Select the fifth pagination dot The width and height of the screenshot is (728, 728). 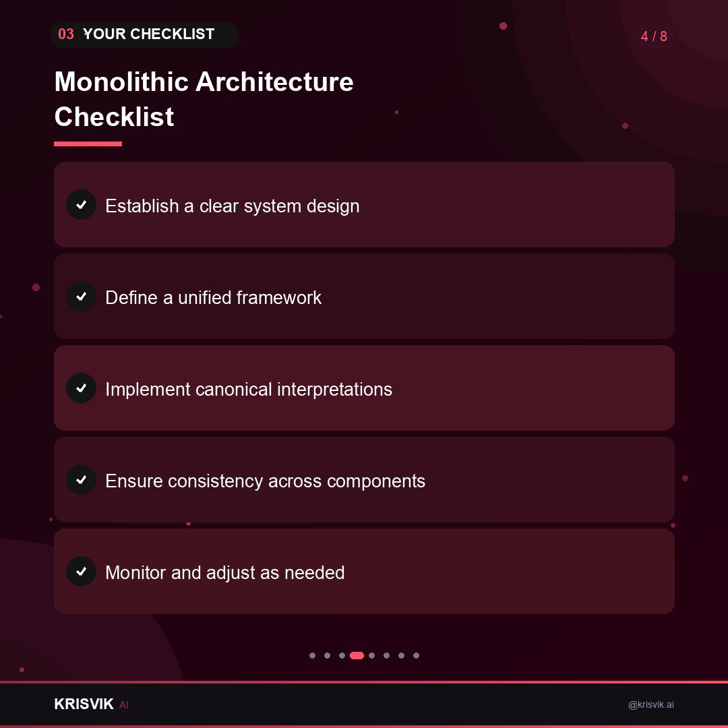point(372,656)
